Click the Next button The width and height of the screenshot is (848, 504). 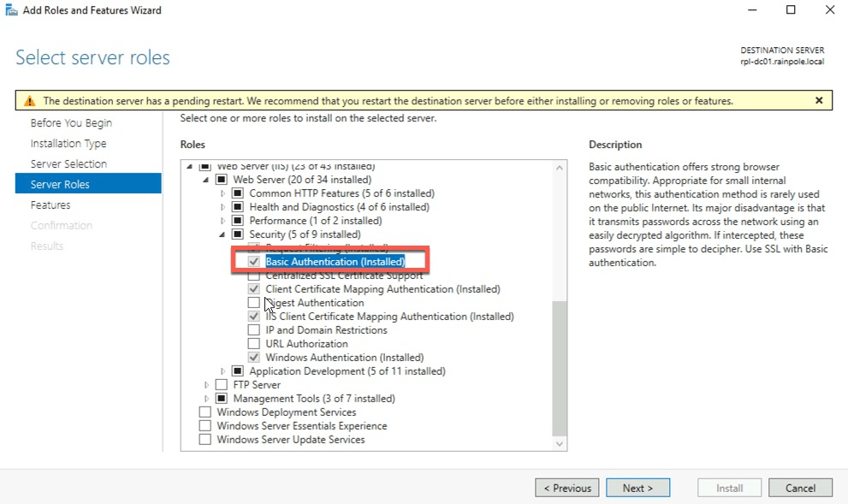click(637, 488)
